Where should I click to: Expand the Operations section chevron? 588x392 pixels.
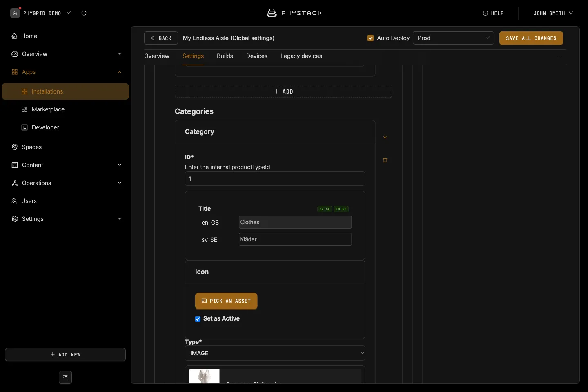coord(120,183)
